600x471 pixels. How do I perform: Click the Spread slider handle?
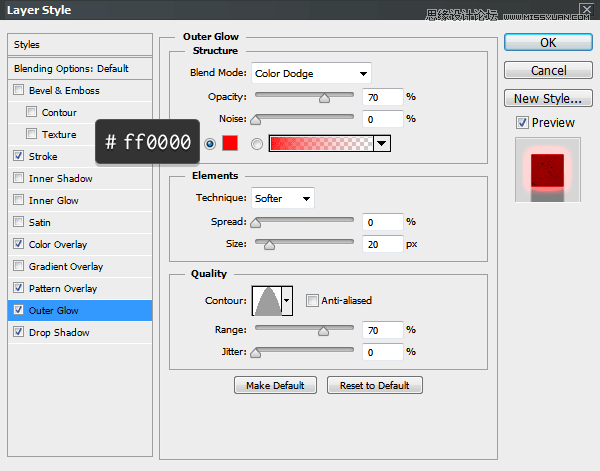point(256,223)
